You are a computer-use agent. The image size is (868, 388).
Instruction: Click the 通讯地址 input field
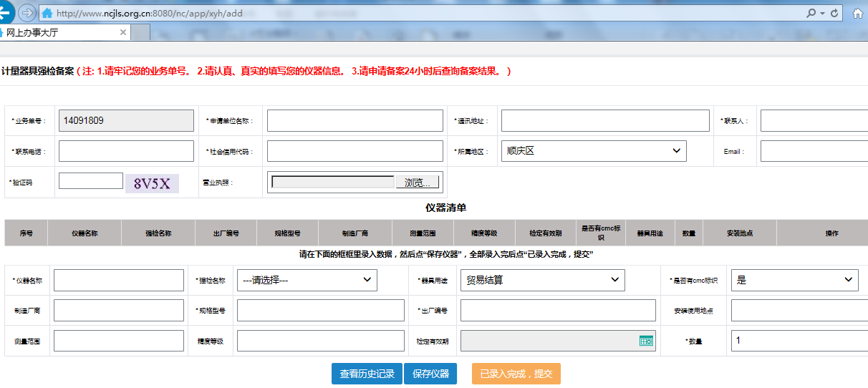tap(605, 121)
